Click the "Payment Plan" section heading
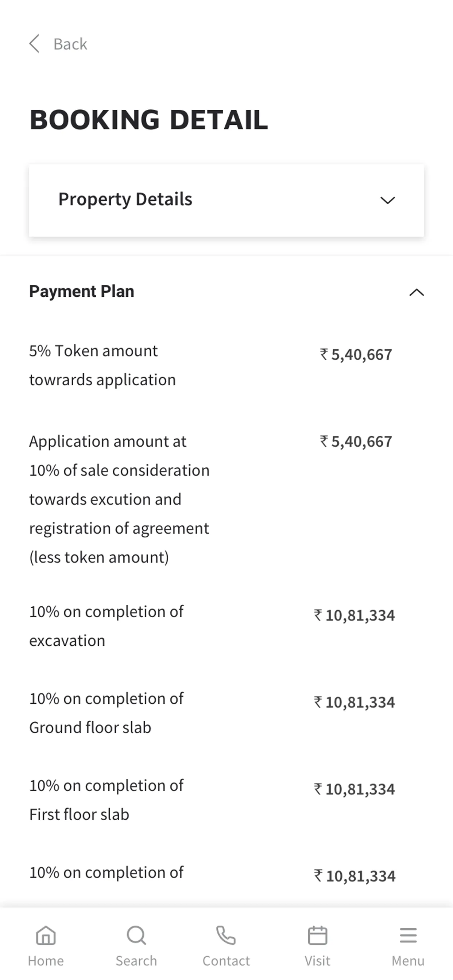The image size is (453, 980). [82, 291]
